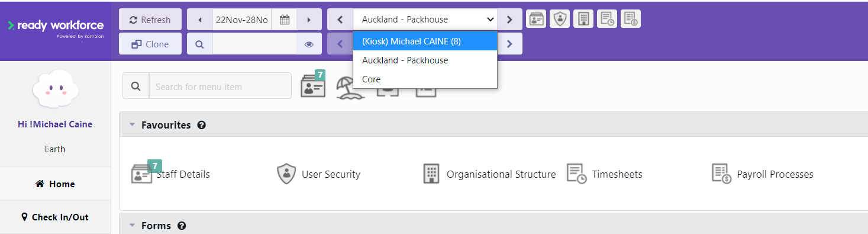868x234 pixels.
Task: Open the calendar date picker icon
Action: pyautogui.click(x=284, y=20)
